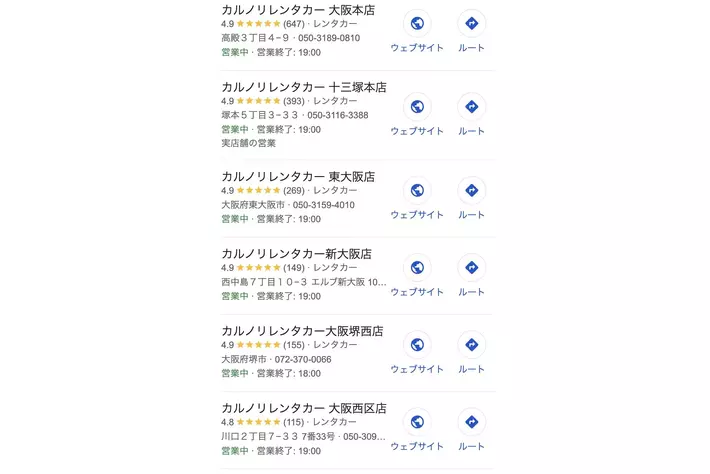Visit website of 大阪堺西店 via globe icon

417,345
